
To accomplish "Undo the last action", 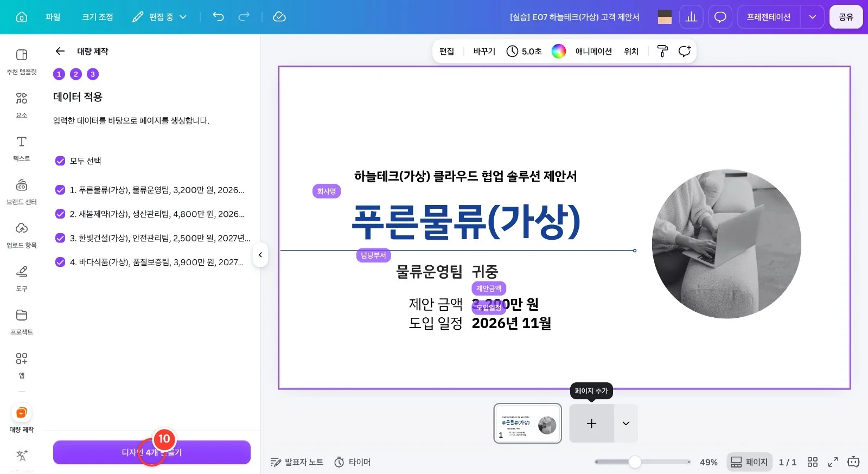I will pos(218,17).
